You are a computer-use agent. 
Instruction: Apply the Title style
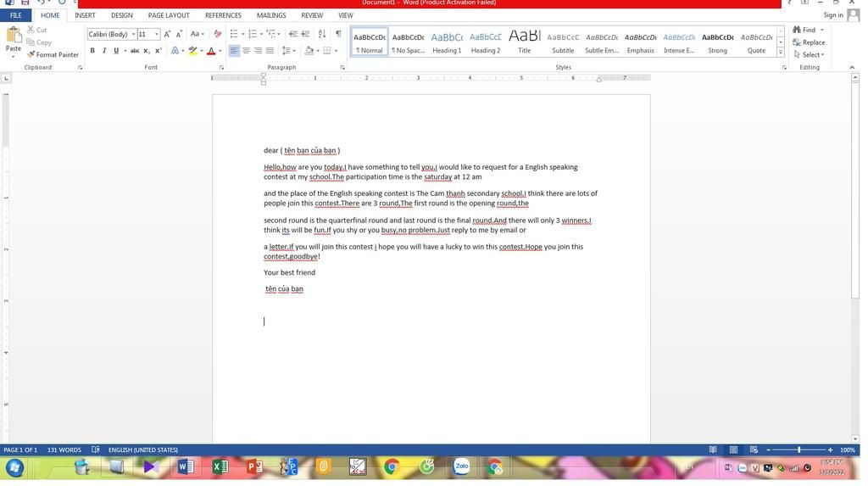(x=524, y=42)
